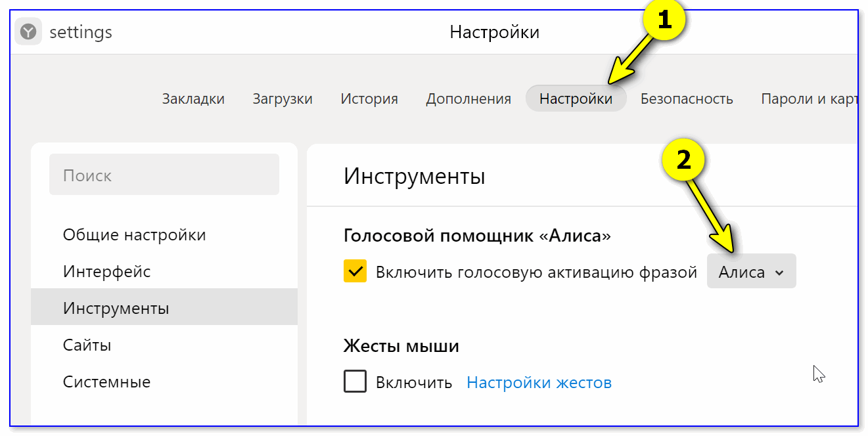Screen dimensions: 868x436
Task: Click the Инструменты section heading
Action: [x=414, y=176]
